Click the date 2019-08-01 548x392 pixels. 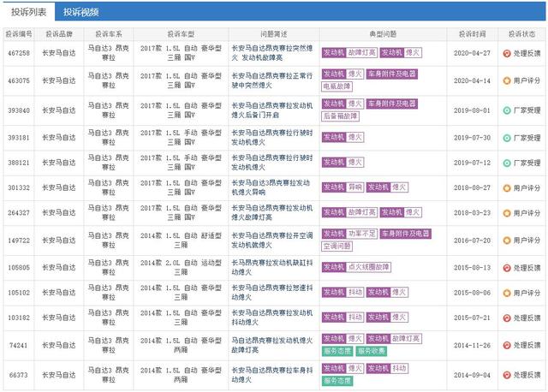click(472, 110)
